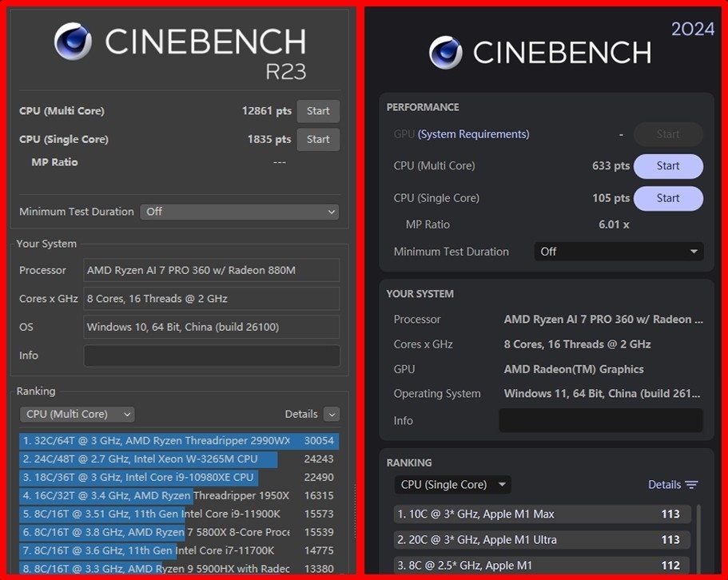The width and height of the screenshot is (728, 580).
Task: Open the GPU System Requirements link
Action: pos(473,134)
